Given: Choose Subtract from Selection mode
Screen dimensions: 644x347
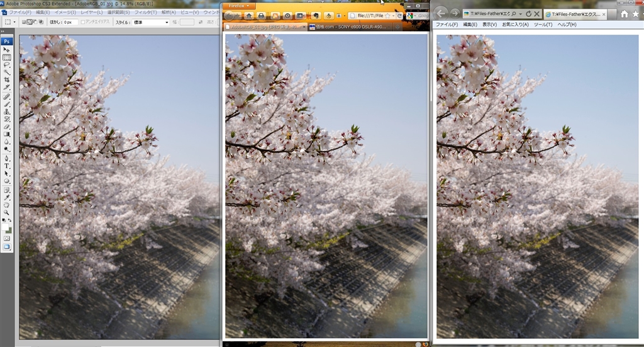Looking at the screenshot, I should point(35,22).
